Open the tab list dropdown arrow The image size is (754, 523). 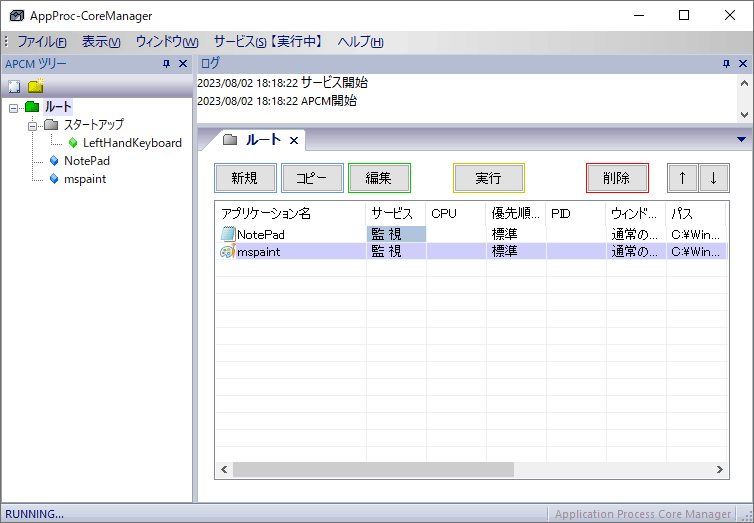[x=741, y=140]
